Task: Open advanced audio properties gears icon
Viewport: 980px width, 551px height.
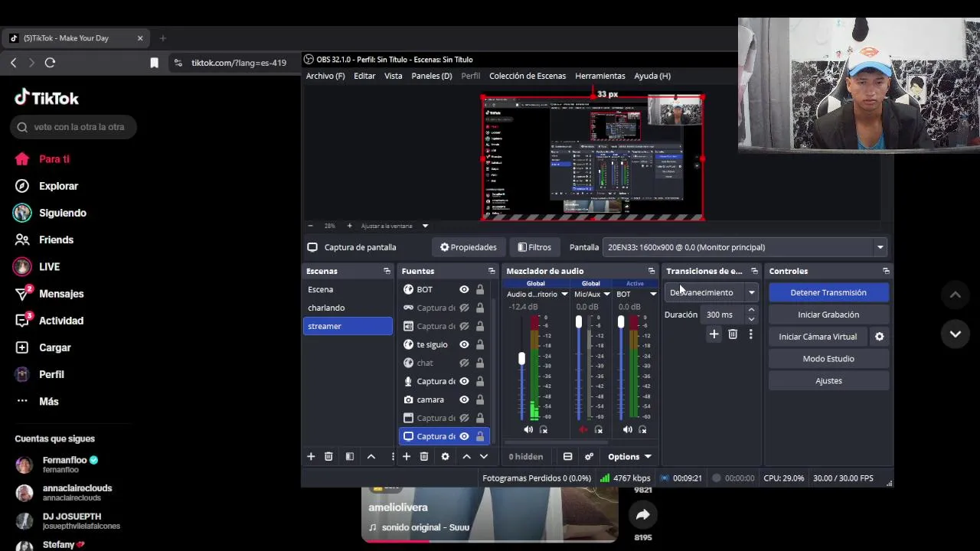Action: tap(589, 456)
